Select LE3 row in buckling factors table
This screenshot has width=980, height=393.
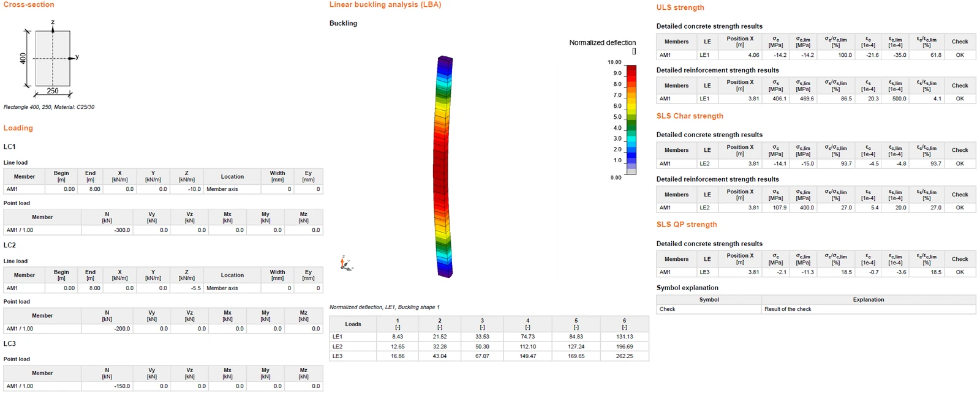[489, 356]
